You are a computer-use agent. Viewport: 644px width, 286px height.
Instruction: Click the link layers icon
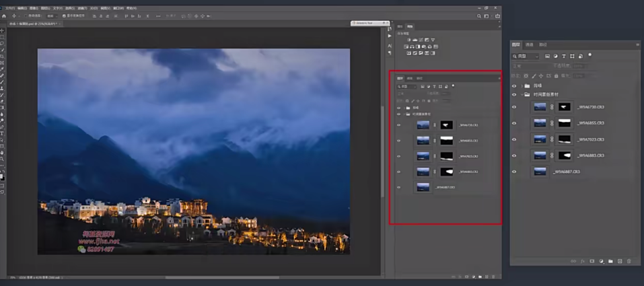point(573,261)
